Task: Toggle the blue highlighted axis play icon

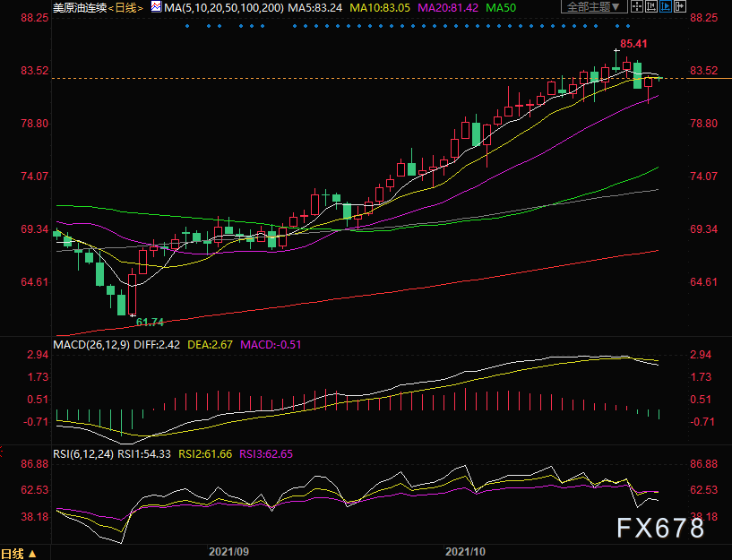Action: (665, 6)
